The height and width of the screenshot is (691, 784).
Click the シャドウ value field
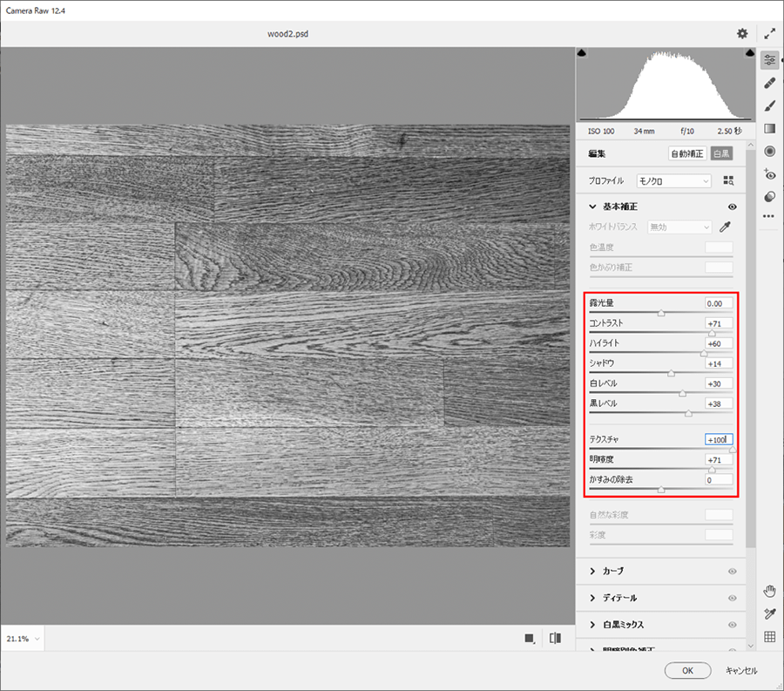coord(719,363)
